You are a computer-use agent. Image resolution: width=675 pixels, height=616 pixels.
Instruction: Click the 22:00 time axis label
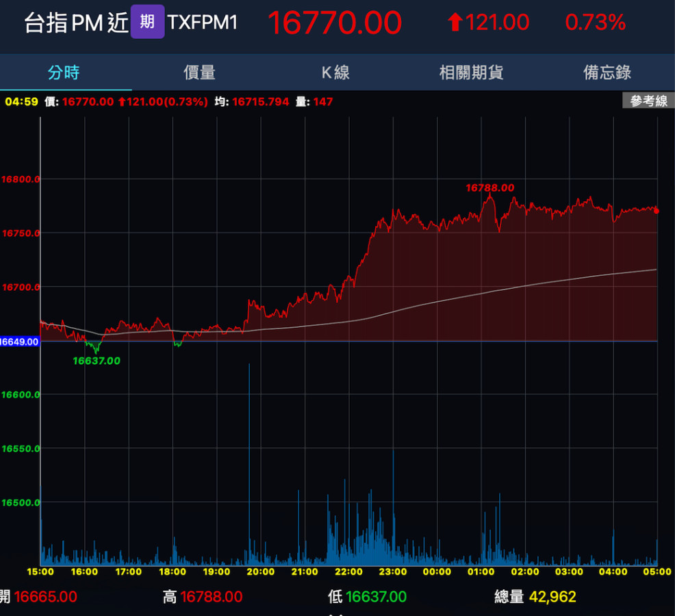(x=348, y=572)
